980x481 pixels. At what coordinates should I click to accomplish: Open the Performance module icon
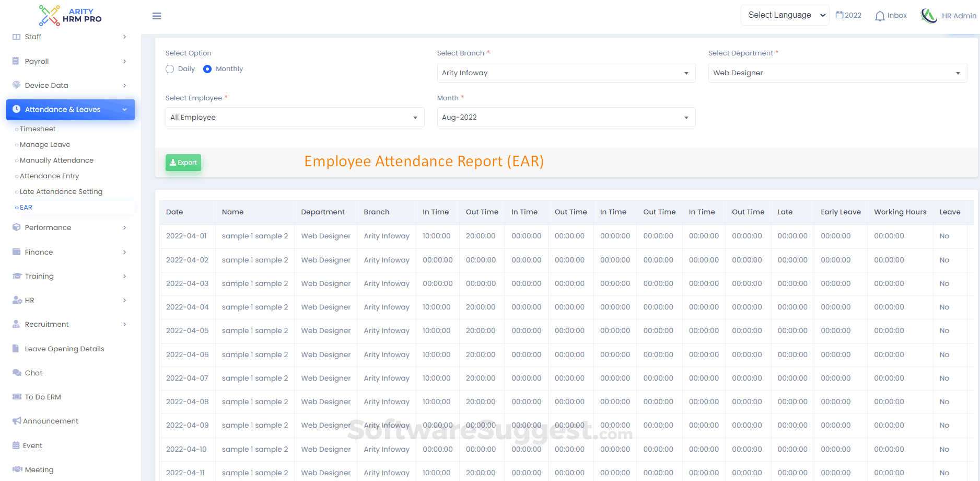point(16,227)
